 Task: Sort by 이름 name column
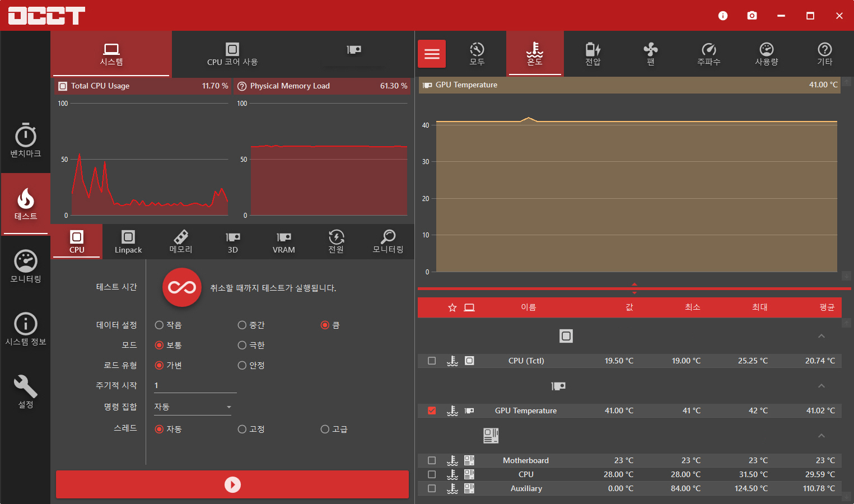pos(529,307)
